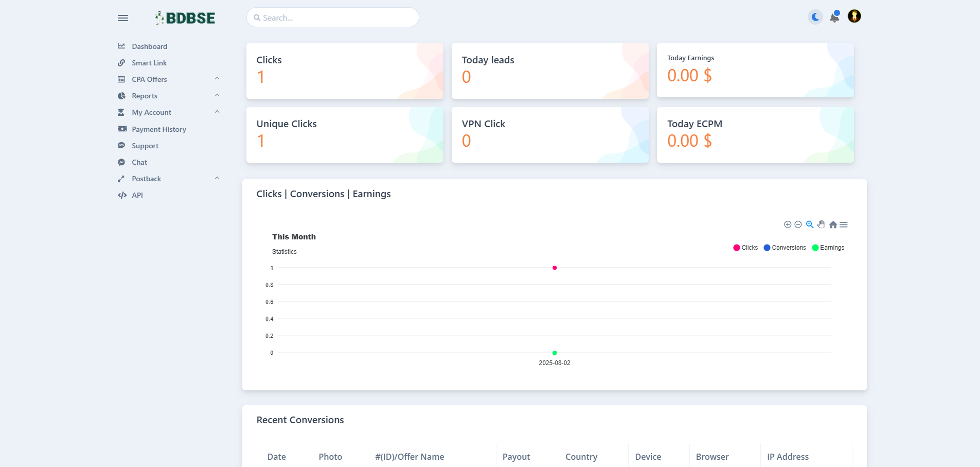Click the search magnifier icon
The height and width of the screenshot is (467, 980).
pyautogui.click(x=257, y=18)
